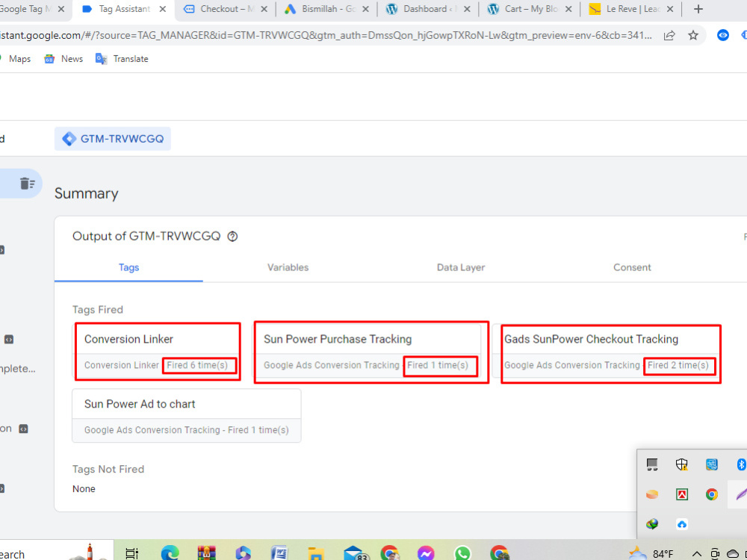Open the 84°F weather widget
This screenshot has height=560, width=747.
click(x=651, y=554)
